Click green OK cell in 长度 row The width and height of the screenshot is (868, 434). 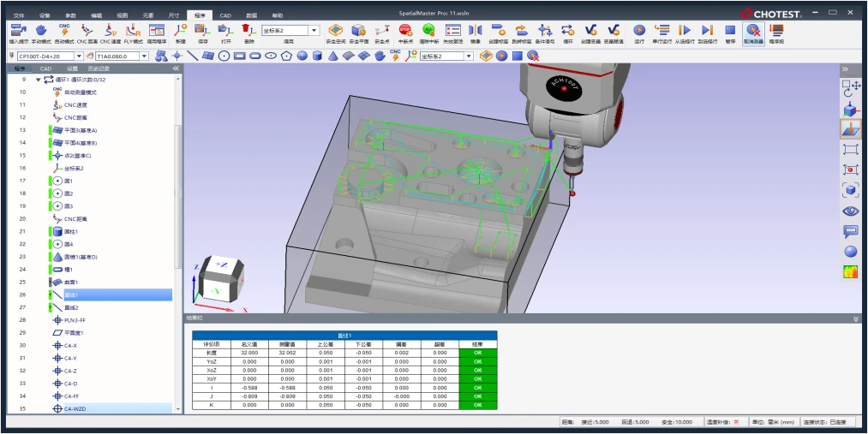point(478,352)
